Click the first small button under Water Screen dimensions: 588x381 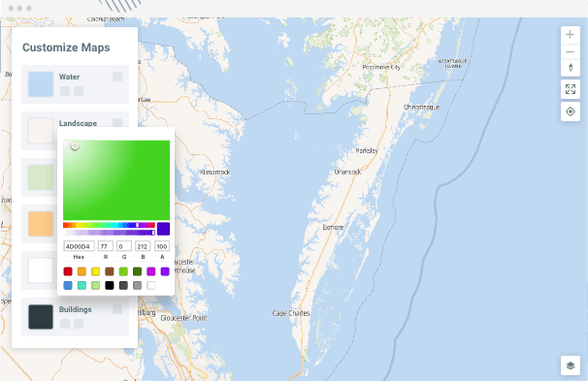[65, 91]
